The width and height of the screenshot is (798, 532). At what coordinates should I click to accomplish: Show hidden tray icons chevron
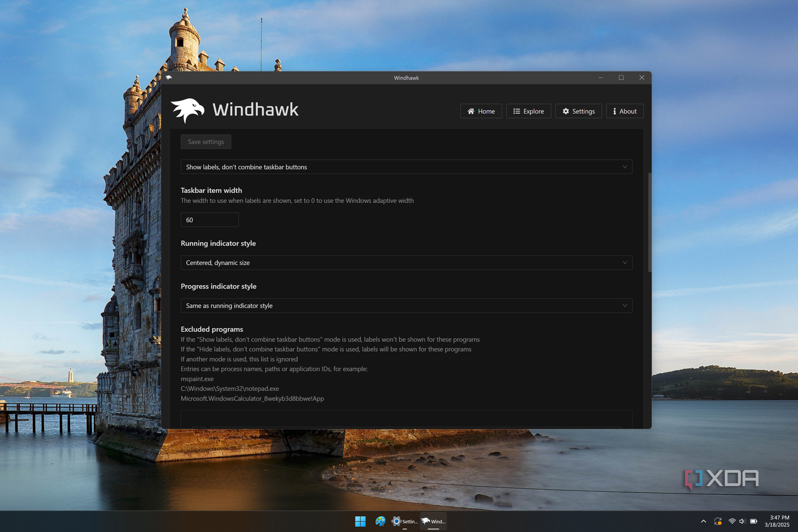(x=703, y=521)
